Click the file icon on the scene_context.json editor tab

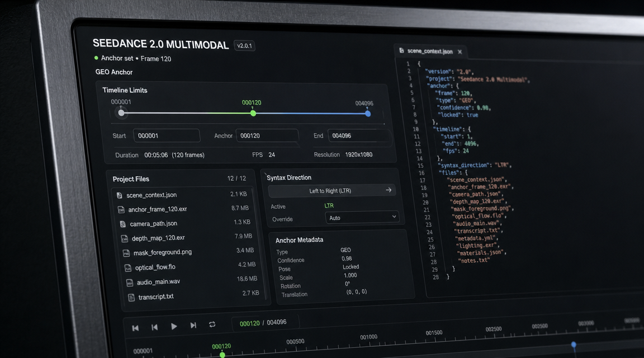tap(401, 50)
